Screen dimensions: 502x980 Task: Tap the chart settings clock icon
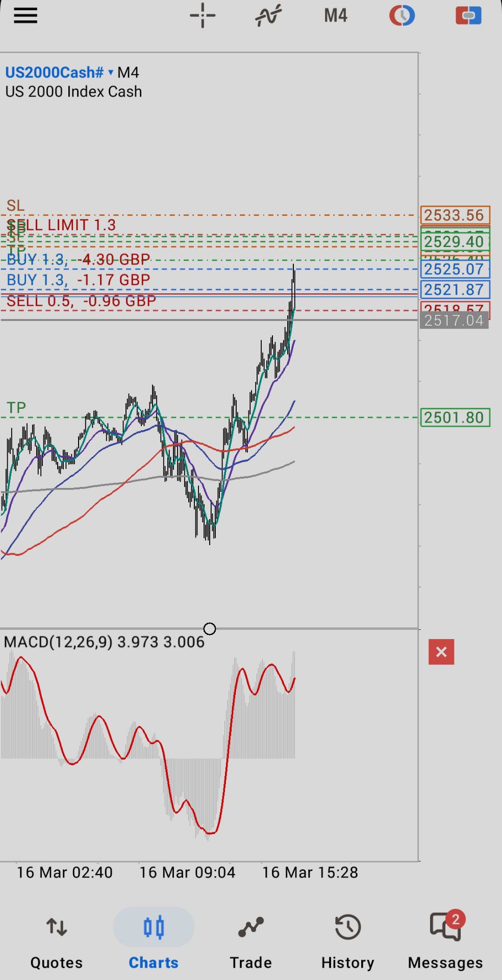(402, 16)
